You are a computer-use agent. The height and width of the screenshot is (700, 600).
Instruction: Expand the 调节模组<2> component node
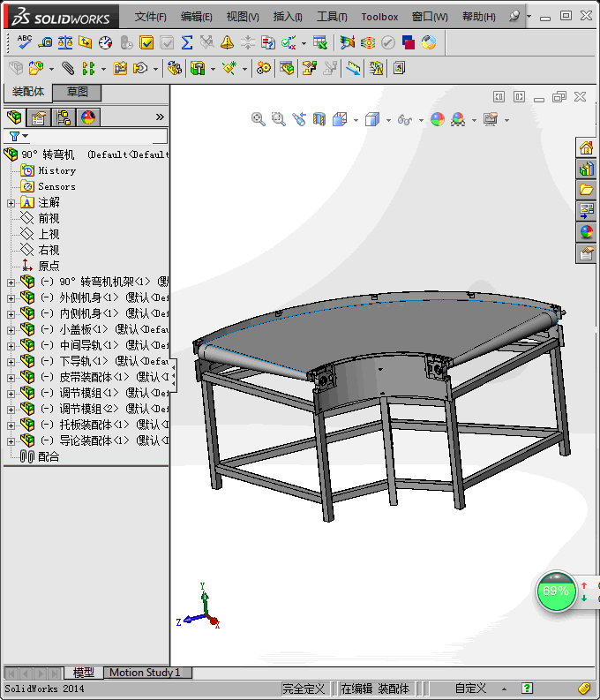click(x=11, y=410)
